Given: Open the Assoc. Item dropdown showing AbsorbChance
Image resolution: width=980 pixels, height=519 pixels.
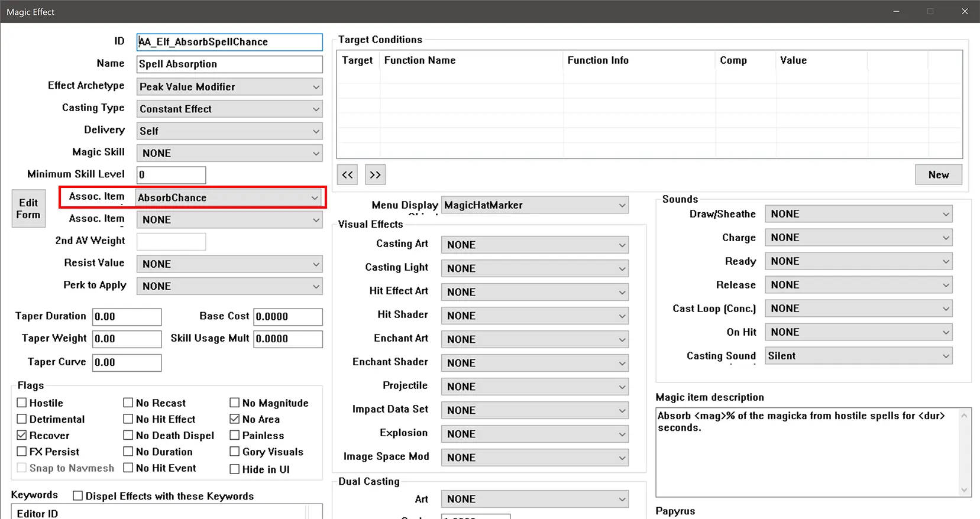Looking at the screenshot, I should click(x=228, y=197).
